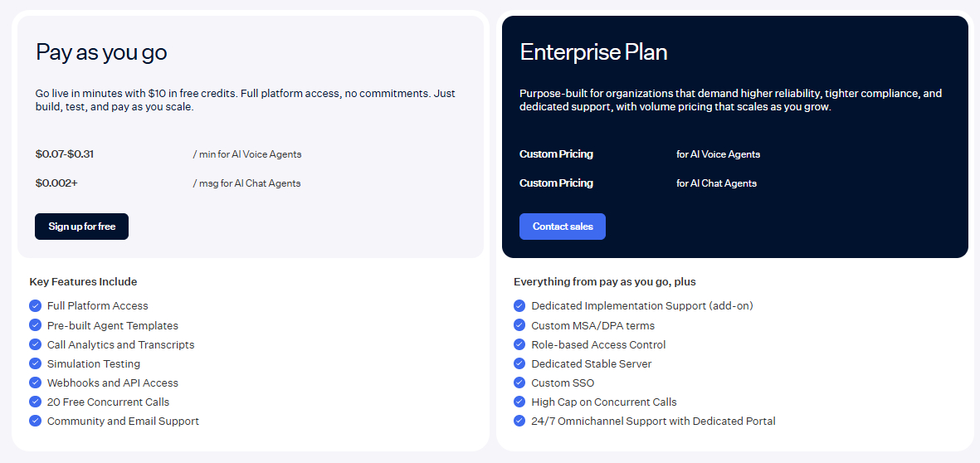Click checkmark beside Dedicated Implementation Support
This screenshot has width=980, height=463.
(x=519, y=306)
